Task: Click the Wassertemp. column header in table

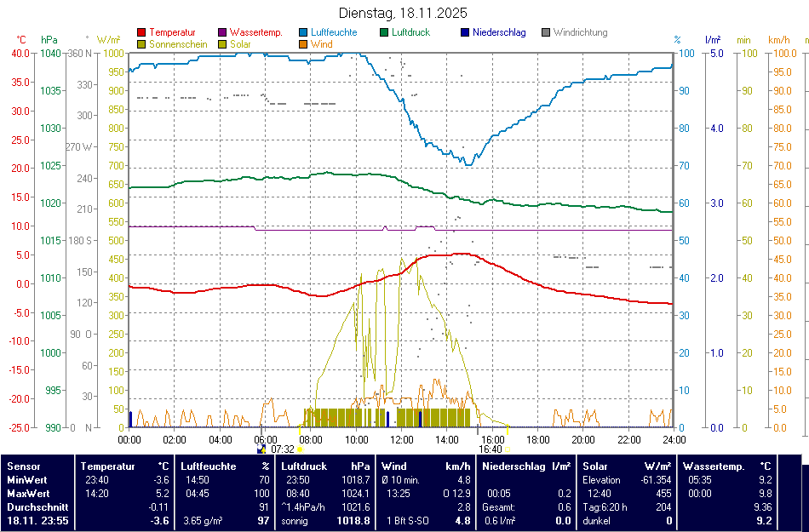Action: click(713, 466)
